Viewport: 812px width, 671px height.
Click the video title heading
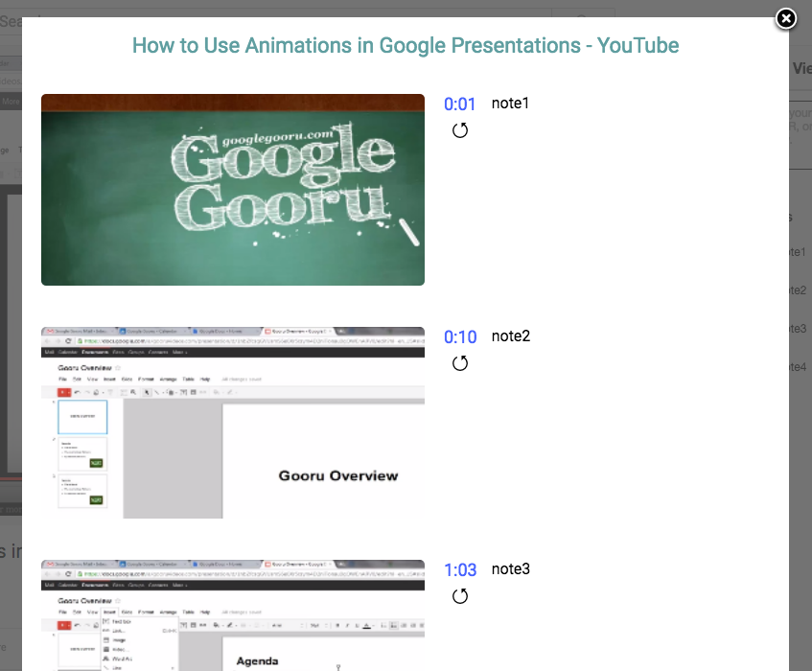(406, 46)
